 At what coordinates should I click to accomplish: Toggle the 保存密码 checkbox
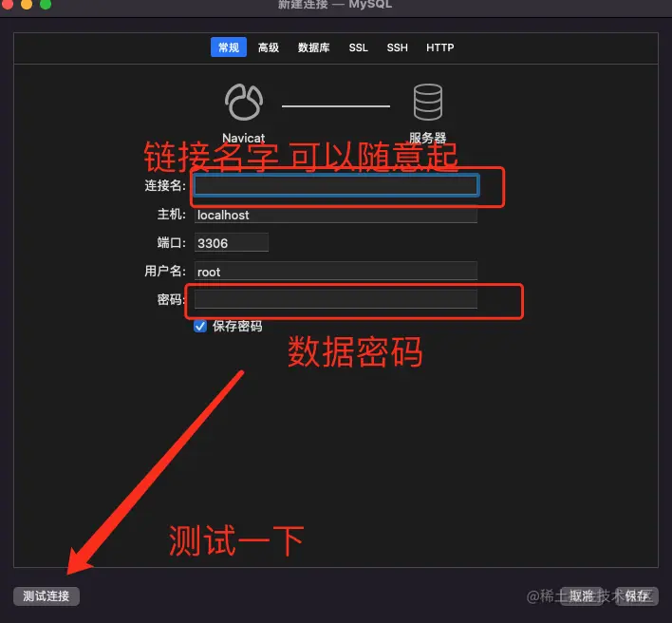coord(200,326)
